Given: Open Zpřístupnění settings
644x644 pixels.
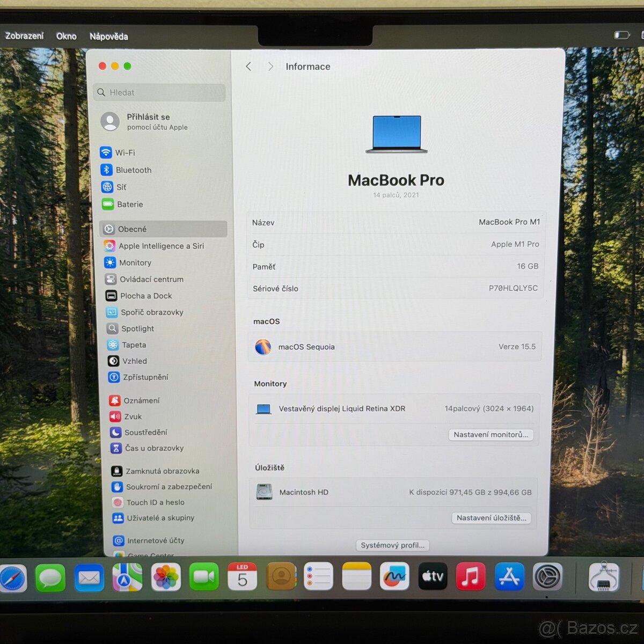Looking at the screenshot, I should click(145, 377).
